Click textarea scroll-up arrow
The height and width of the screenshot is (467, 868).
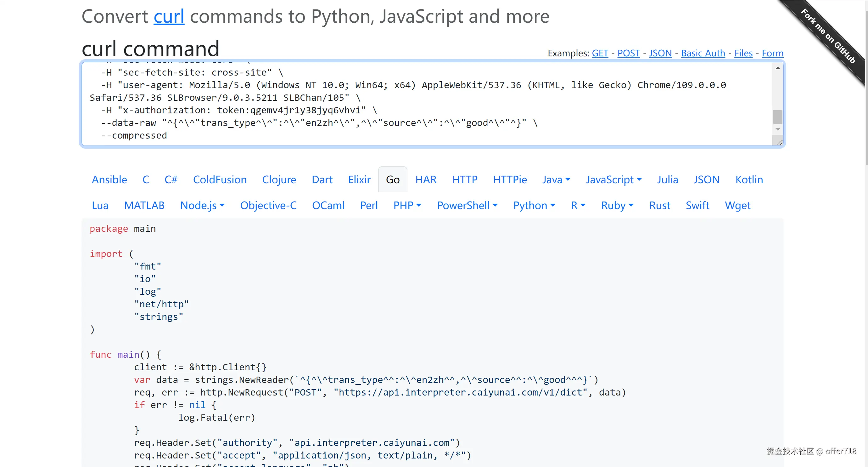(777, 68)
